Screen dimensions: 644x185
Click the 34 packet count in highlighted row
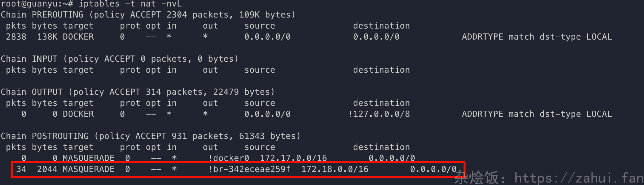coord(21,169)
